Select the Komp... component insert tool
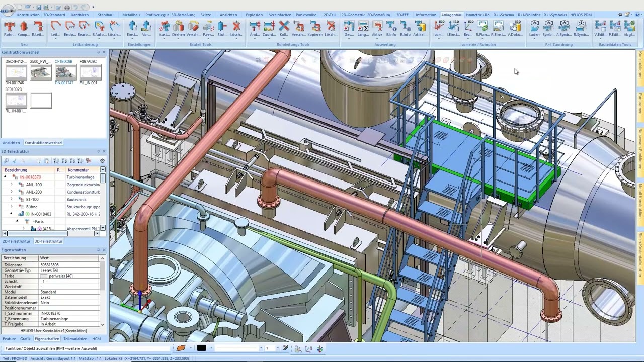 click(24, 29)
